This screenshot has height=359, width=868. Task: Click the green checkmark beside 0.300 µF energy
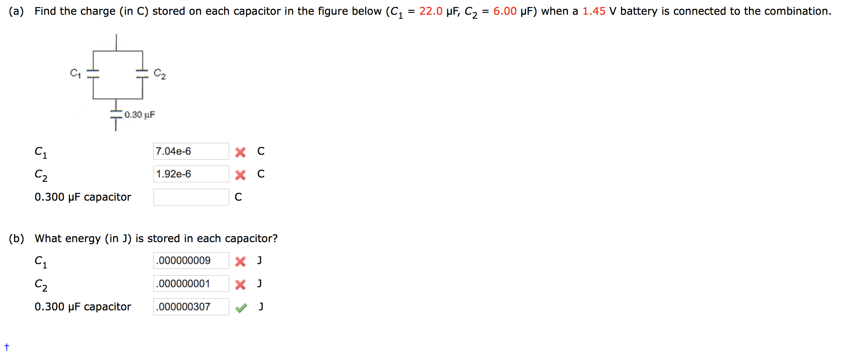pyautogui.click(x=242, y=308)
